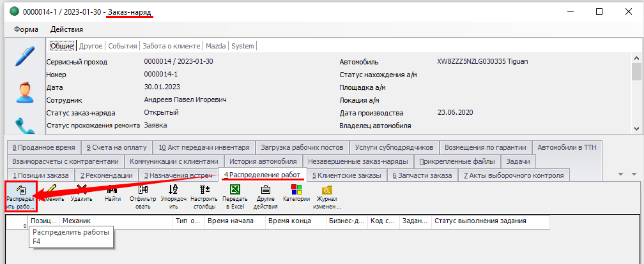Open the Действия menu
Image resolution: width=644 pixels, height=264 pixels.
point(67,29)
